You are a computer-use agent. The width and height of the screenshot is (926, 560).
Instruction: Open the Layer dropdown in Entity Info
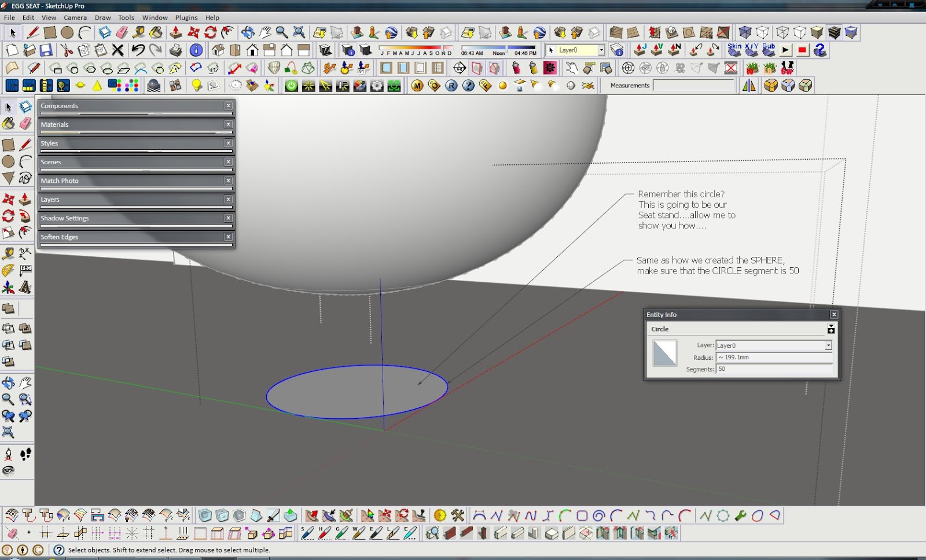point(828,345)
